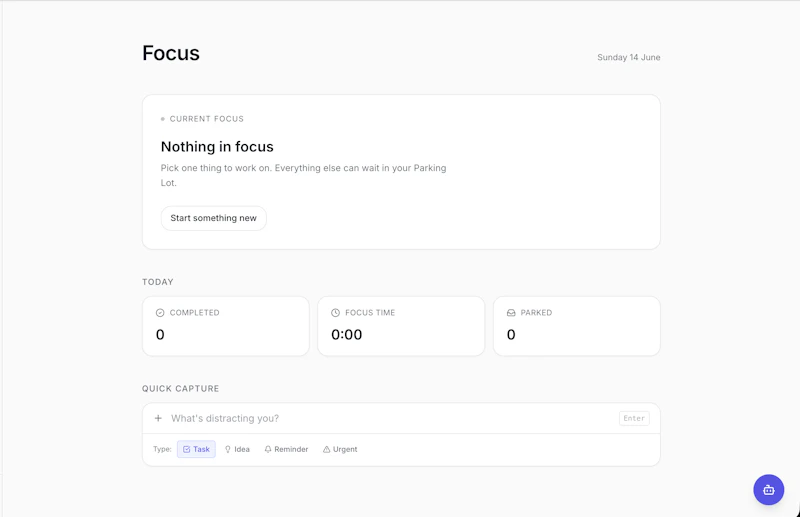Screen dimensions: 800x517
Task: Click the Quick Capture section label
Action: click(181, 388)
